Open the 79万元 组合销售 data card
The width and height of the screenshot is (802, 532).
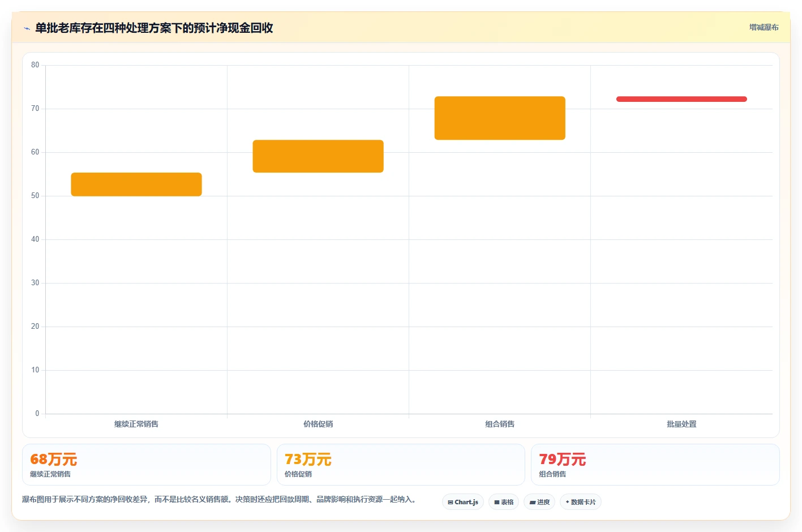pos(655,465)
